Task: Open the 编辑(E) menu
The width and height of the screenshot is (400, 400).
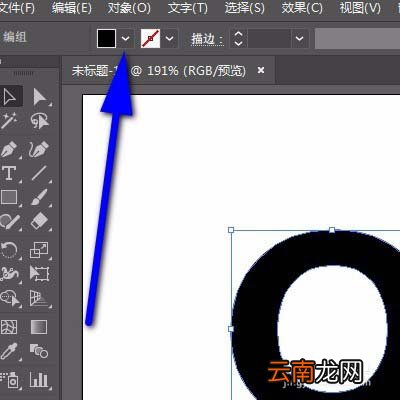Action: click(72, 8)
